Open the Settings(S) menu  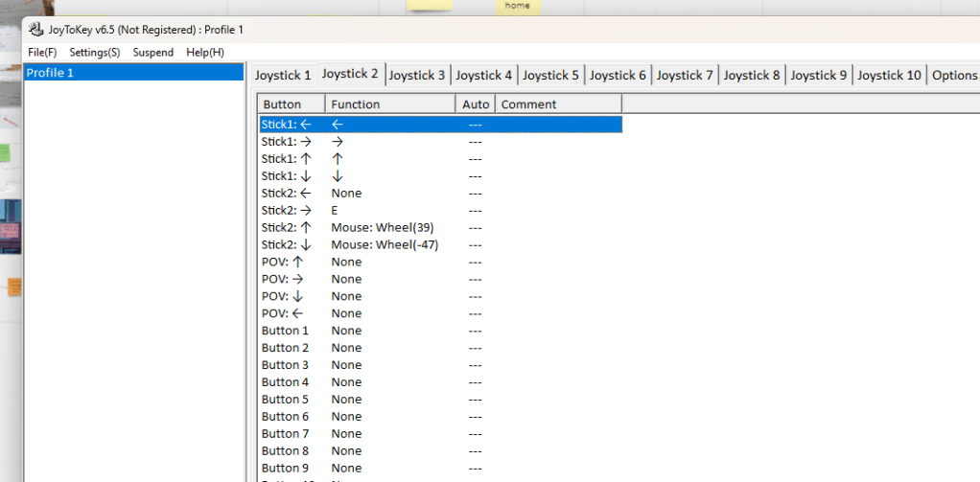pyautogui.click(x=95, y=53)
